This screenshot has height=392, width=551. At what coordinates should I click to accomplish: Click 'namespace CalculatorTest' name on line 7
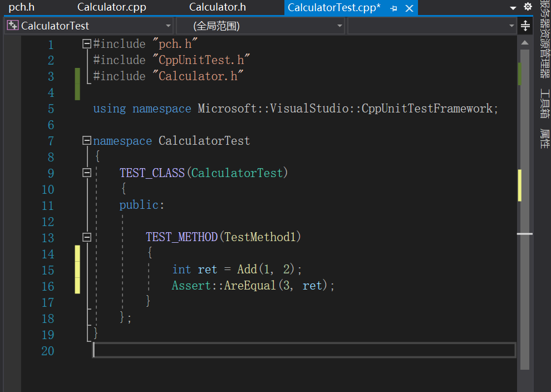tap(204, 141)
